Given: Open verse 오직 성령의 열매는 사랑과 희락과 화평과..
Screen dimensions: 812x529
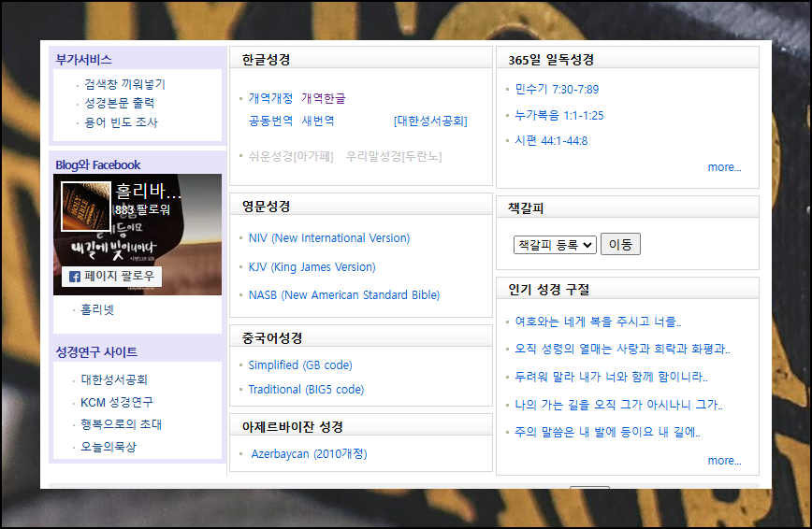Looking at the screenshot, I should (x=622, y=349).
